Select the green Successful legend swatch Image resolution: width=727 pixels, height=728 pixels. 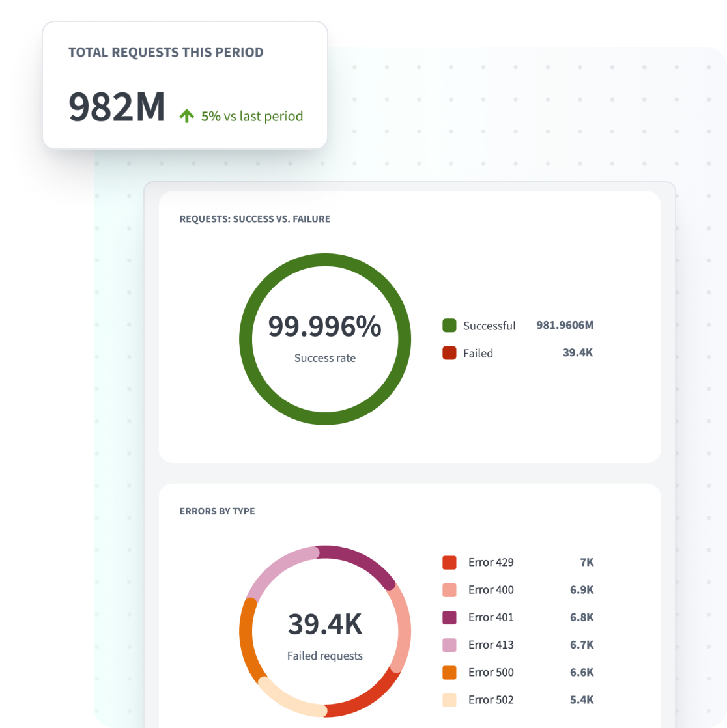point(449,326)
